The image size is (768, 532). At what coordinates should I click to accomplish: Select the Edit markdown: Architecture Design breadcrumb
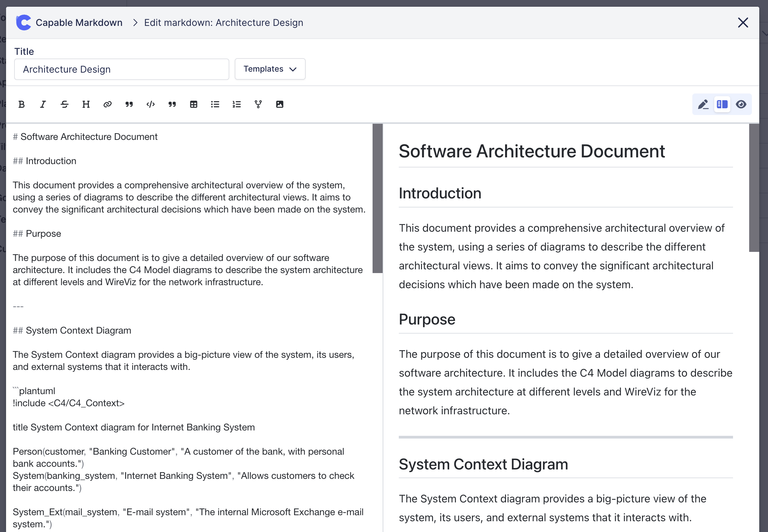point(224,22)
